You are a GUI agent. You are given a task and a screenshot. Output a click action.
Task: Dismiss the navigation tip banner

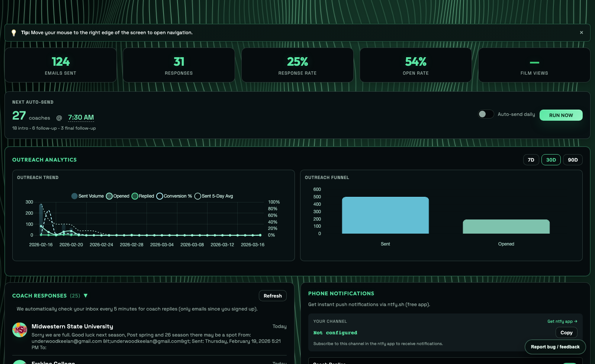tap(581, 32)
